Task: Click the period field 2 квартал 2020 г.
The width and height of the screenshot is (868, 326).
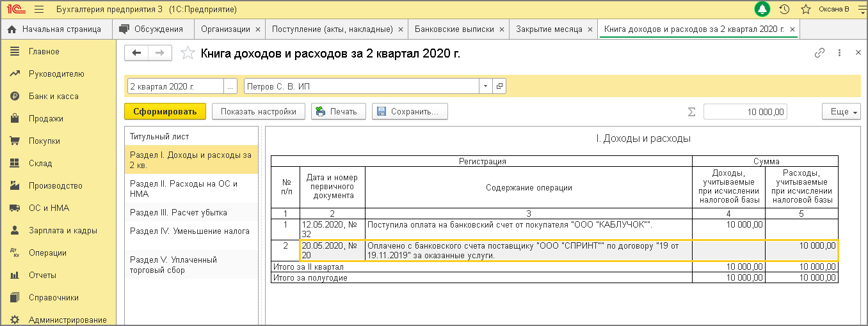Action: [175, 86]
